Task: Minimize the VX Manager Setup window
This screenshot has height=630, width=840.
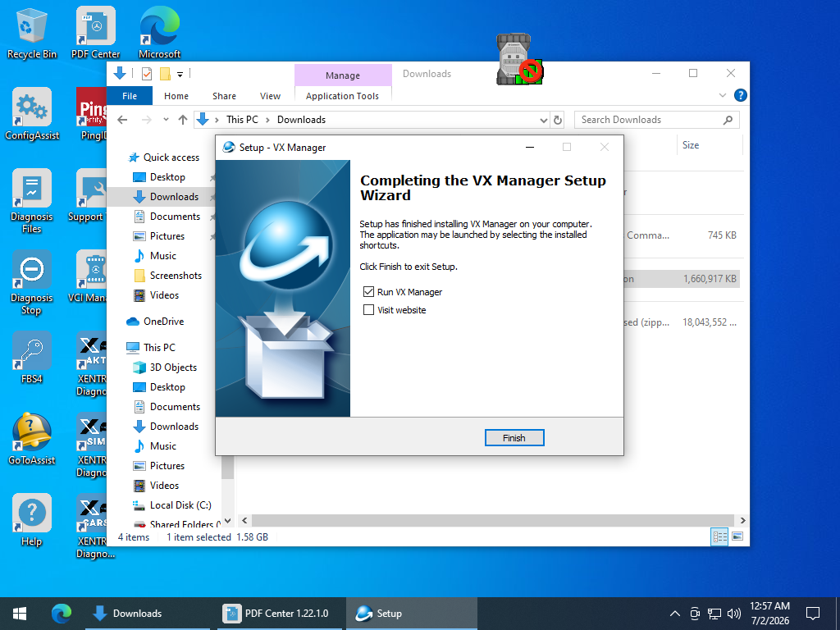Action: (x=530, y=148)
